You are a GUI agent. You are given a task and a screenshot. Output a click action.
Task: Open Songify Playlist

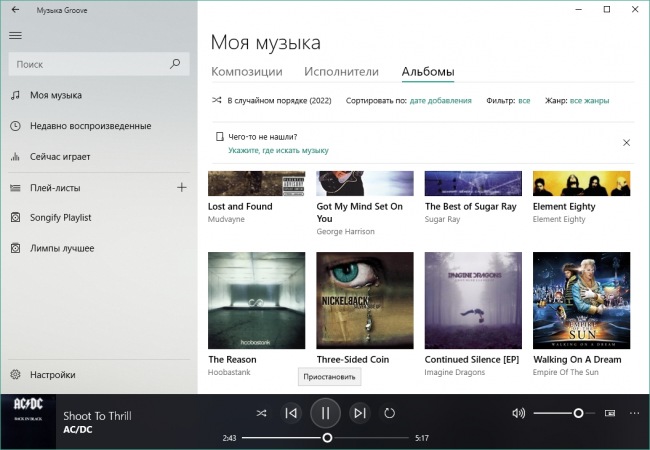coord(61,218)
